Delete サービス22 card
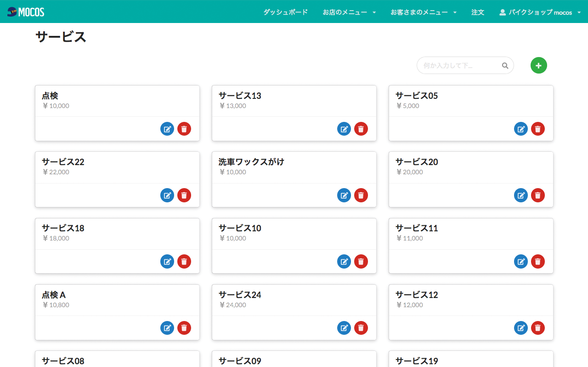Screen dimensions: 588x367 pyautogui.click(x=184, y=195)
